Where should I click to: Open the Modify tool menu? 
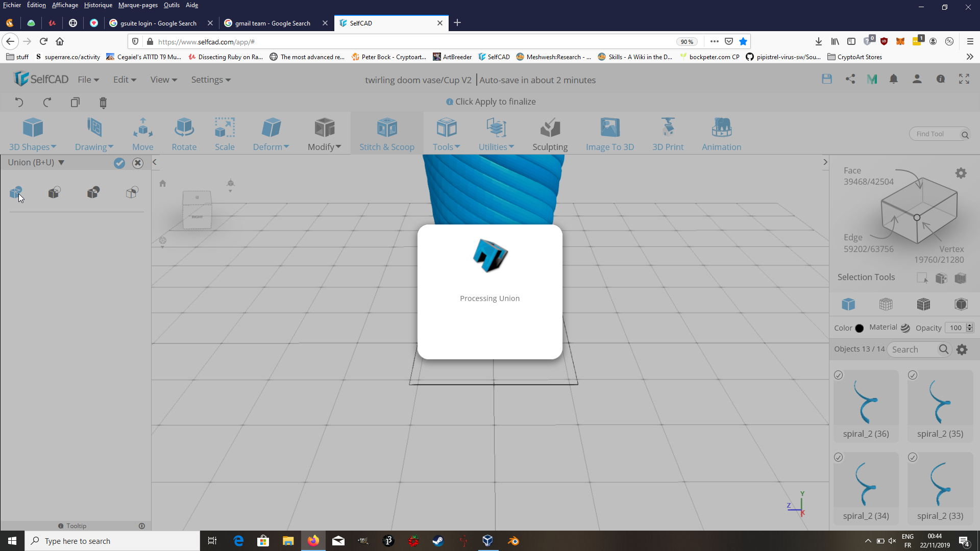click(325, 134)
